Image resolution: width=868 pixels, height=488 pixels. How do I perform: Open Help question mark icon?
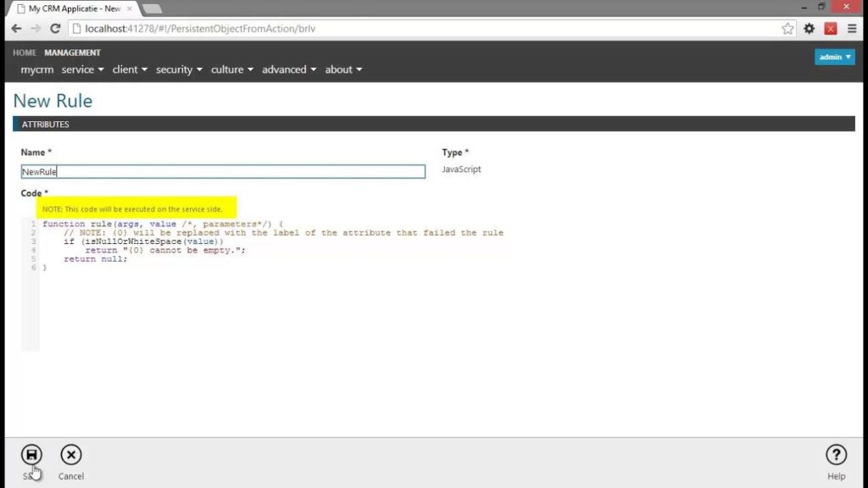836,455
